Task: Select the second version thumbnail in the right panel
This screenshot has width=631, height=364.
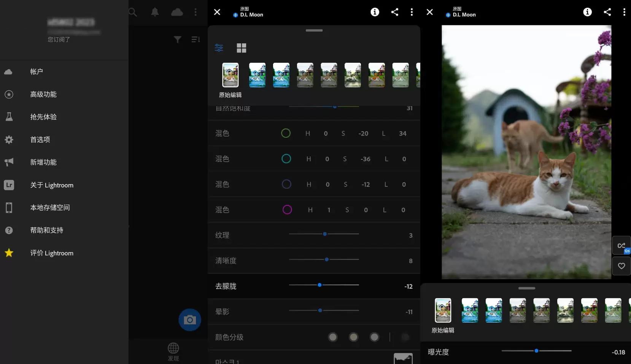Action: tap(470, 310)
